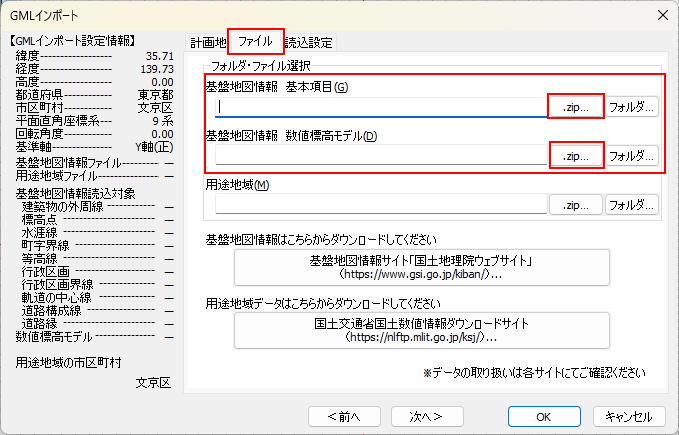Screen dimensions: 679x435
Task: Switch to the 計画地 tab
Action: point(208,42)
